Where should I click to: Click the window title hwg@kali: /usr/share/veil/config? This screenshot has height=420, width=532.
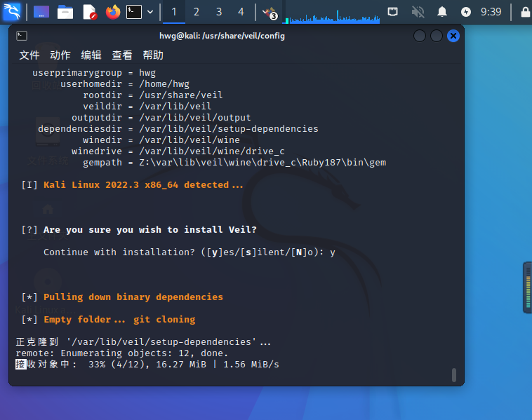coord(222,36)
